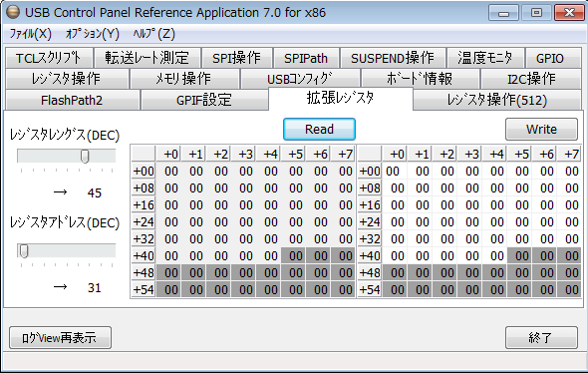Open the 温度モニタ tab
The image size is (588, 374).
485,58
